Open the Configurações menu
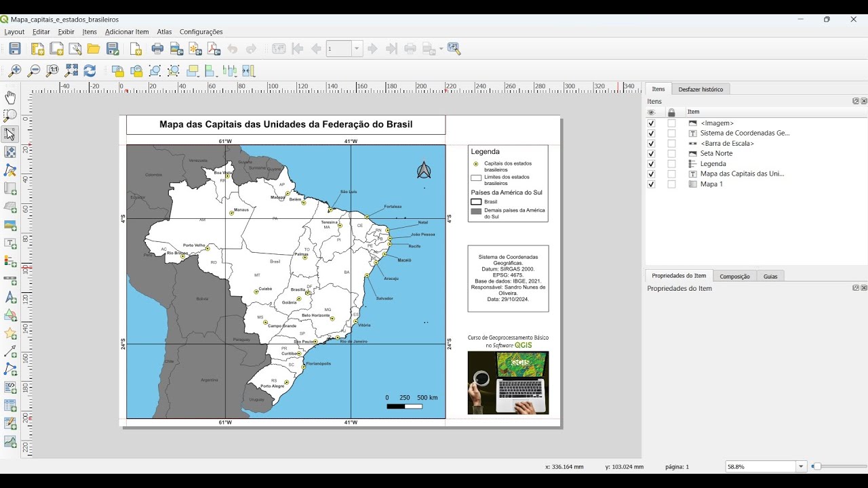The image size is (868, 488). pos(201,32)
